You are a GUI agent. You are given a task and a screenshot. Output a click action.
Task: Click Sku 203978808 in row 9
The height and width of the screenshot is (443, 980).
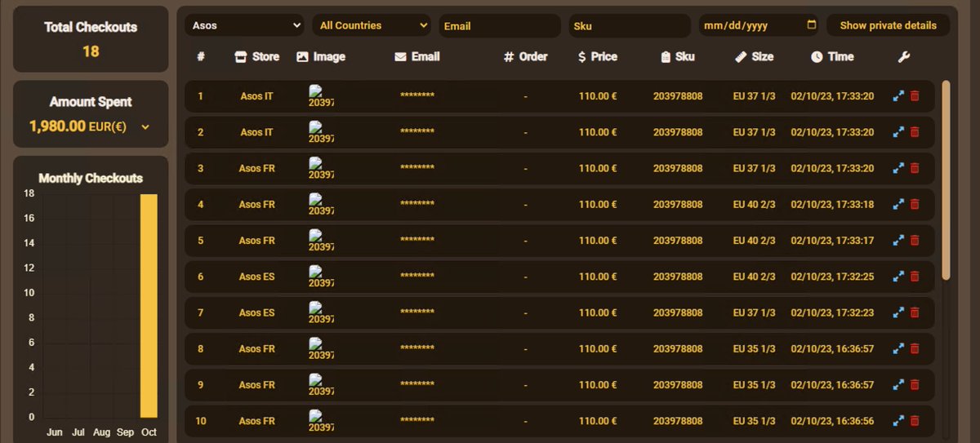[x=677, y=385]
